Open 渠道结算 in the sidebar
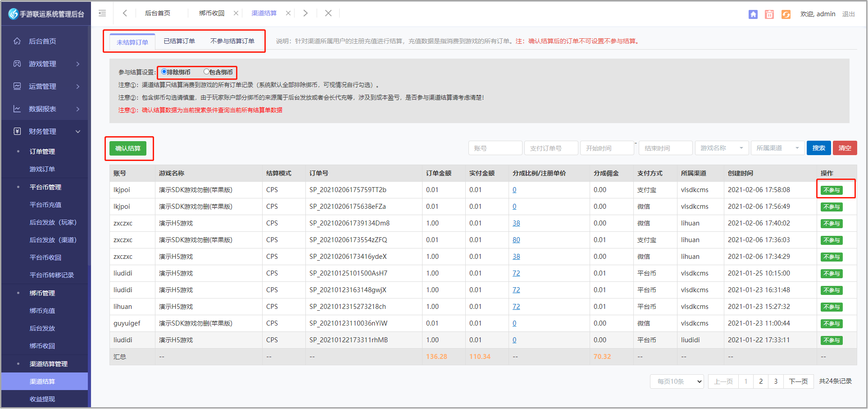This screenshot has height=409, width=868. pos(45,381)
